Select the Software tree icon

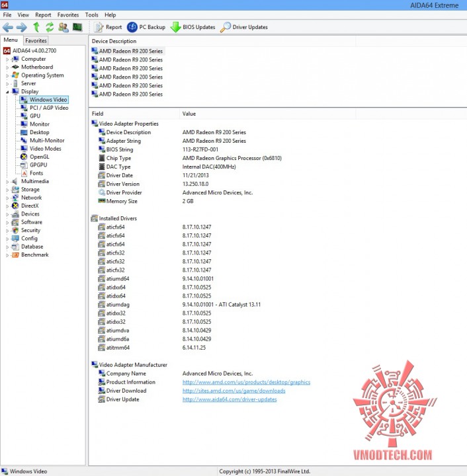[x=15, y=222]
